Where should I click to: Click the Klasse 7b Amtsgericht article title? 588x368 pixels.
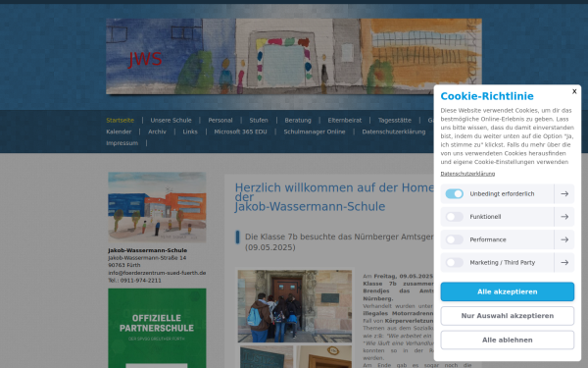click(x=339, y=242)
